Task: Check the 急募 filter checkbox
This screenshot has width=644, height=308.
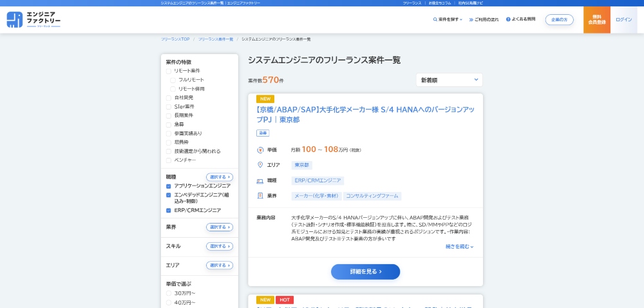Action: pyautogui.click(x=168, y=125)
